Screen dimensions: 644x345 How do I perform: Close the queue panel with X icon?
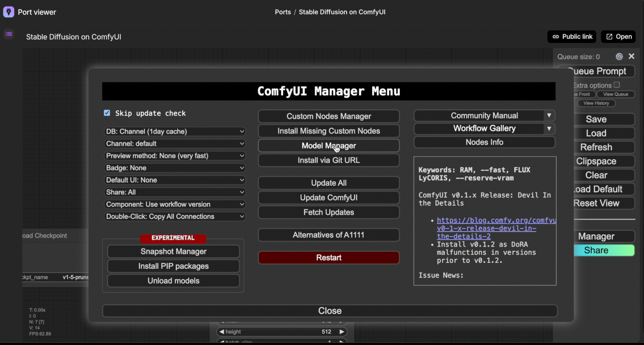[x=632, y=56]
